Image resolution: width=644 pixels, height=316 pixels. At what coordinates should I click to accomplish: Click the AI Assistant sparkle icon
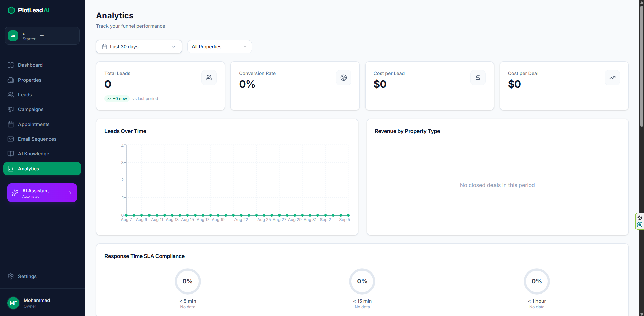(15, 193)
